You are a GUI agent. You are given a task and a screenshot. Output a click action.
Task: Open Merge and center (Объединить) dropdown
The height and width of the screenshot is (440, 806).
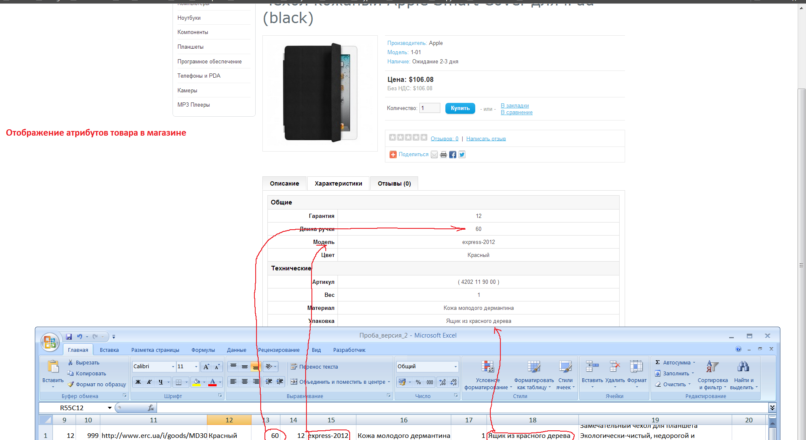[x=389, y=382]
